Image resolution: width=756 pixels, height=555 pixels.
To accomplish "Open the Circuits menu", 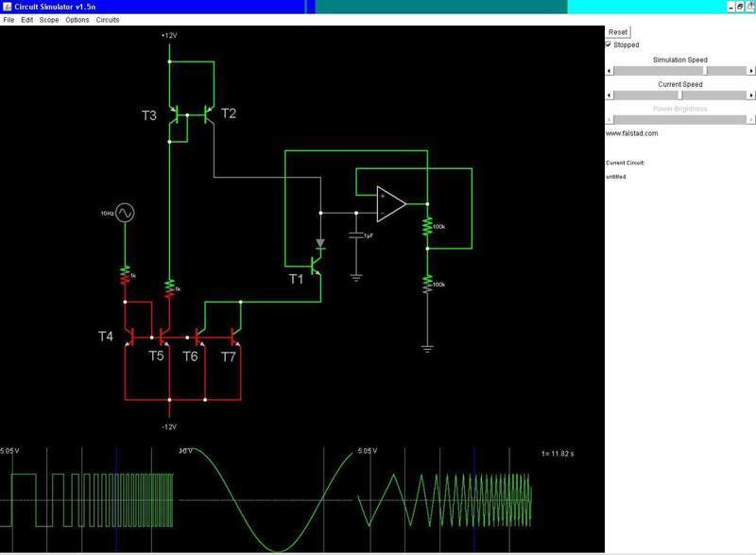I will tap(108, 20).
